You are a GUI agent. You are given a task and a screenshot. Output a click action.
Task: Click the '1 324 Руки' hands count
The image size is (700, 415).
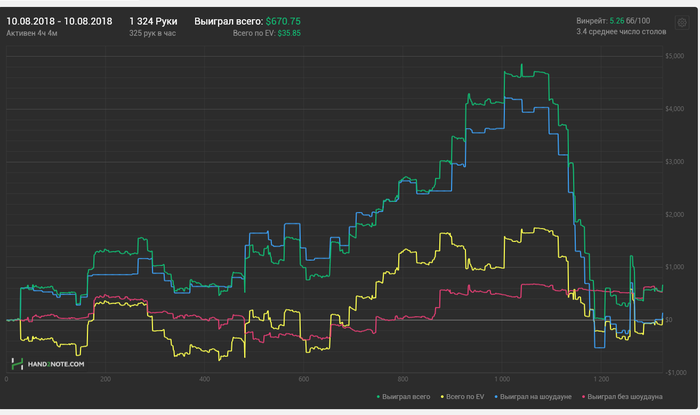153,21
